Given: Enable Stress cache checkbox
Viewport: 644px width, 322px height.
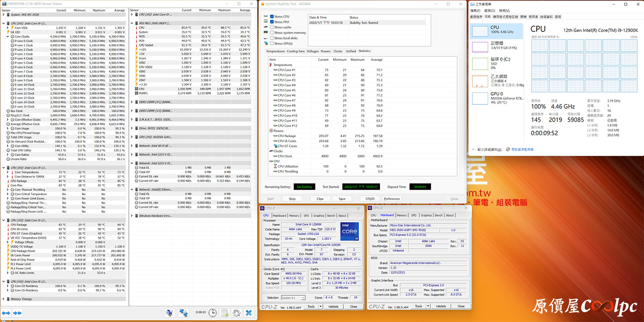Looking at the screenshot, I should click(x=272, y=27).
